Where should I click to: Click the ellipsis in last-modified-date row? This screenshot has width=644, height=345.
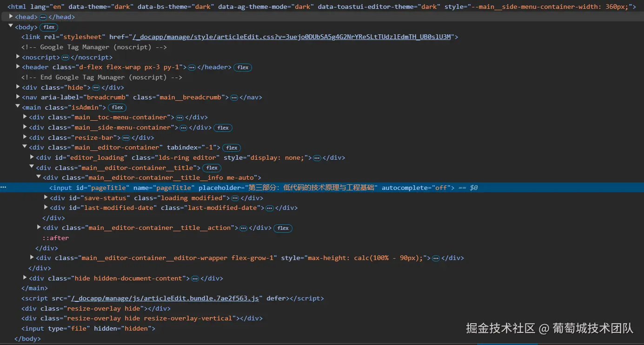click(269, 208)
